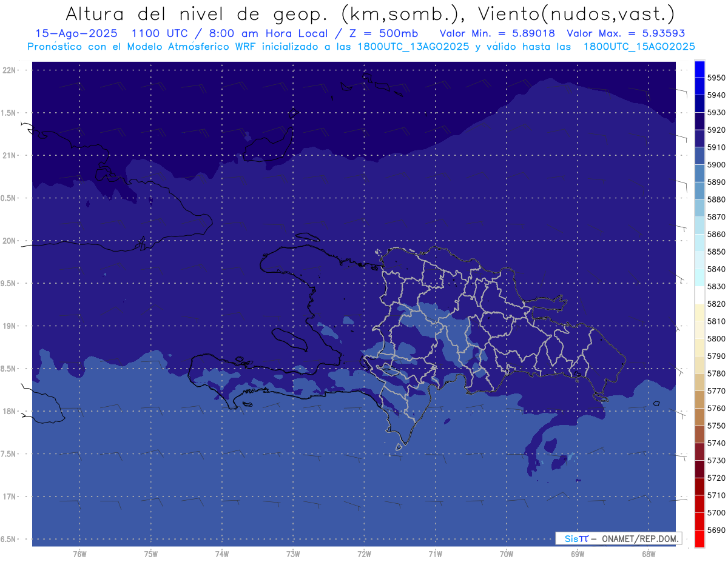Click the 5750 value on the color legend

(716, 426)
